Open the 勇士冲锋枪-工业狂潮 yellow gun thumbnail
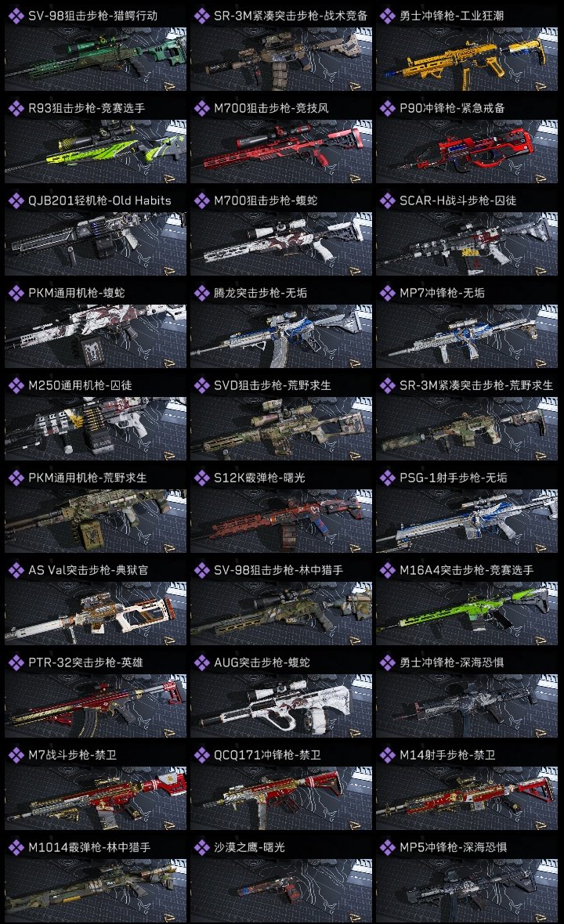The height and width of the screenshot is (924, 564). (x=467, y=59)
